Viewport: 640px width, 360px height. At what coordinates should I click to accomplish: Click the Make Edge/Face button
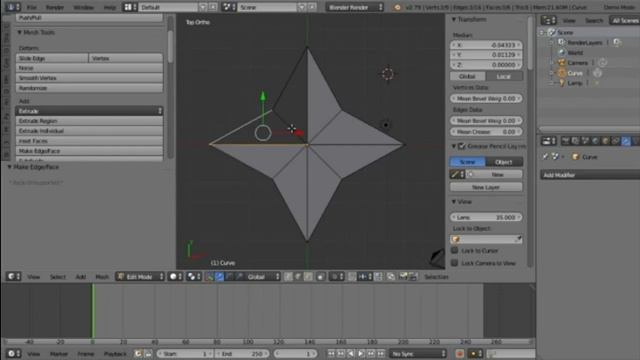pyautogui.click(x=89, y=151)
